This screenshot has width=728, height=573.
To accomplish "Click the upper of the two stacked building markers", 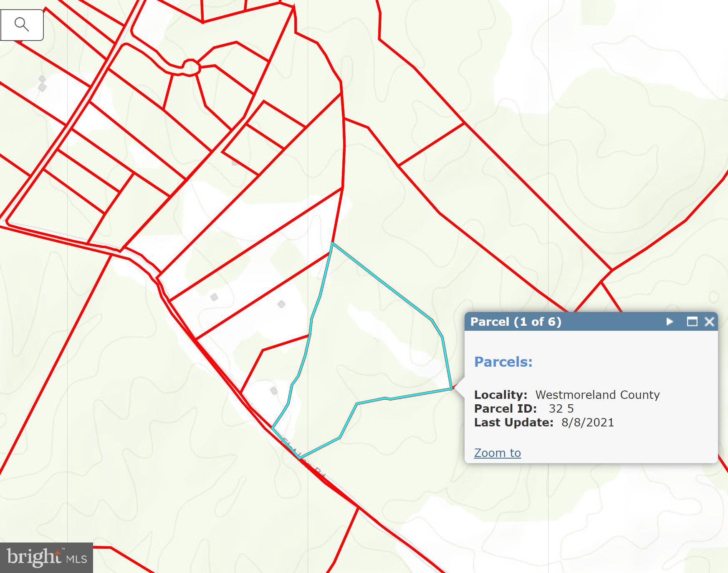I will tap(42, 79).
